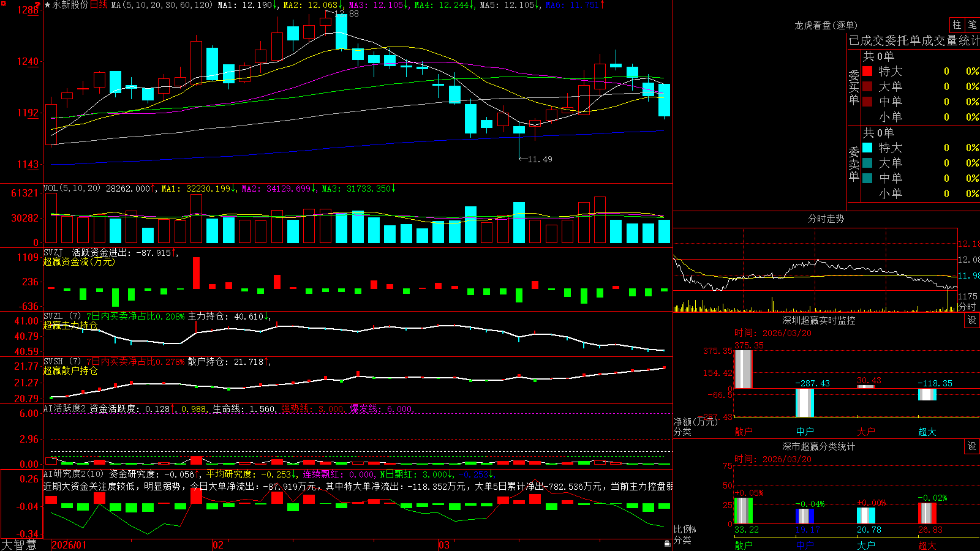Viewport: 980px width, 551px height.
Task: Click the 散户 bar in 深圳超赢实时监控
Action: 744,369
